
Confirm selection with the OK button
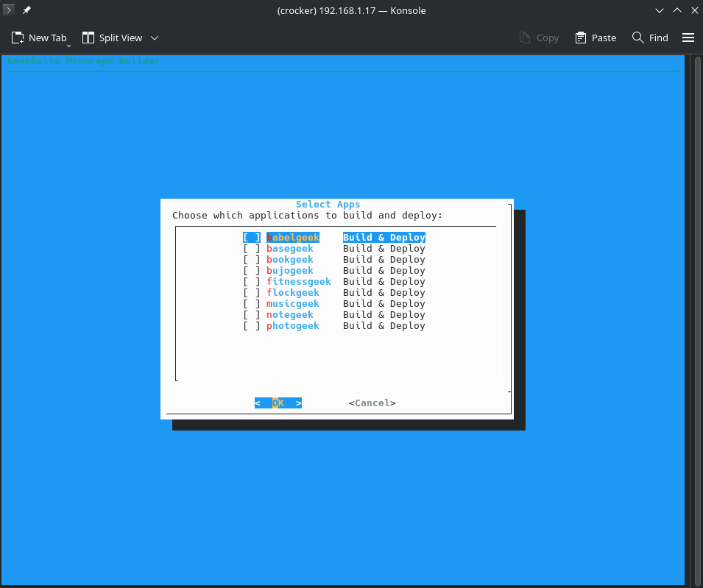278,403
